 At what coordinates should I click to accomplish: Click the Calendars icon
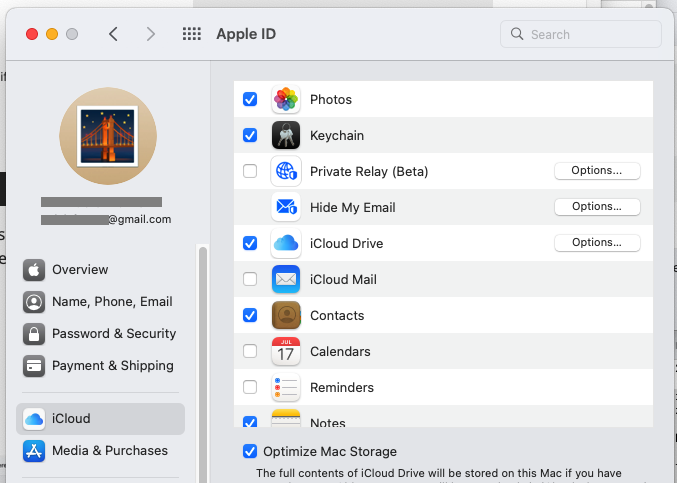[286, 352]
